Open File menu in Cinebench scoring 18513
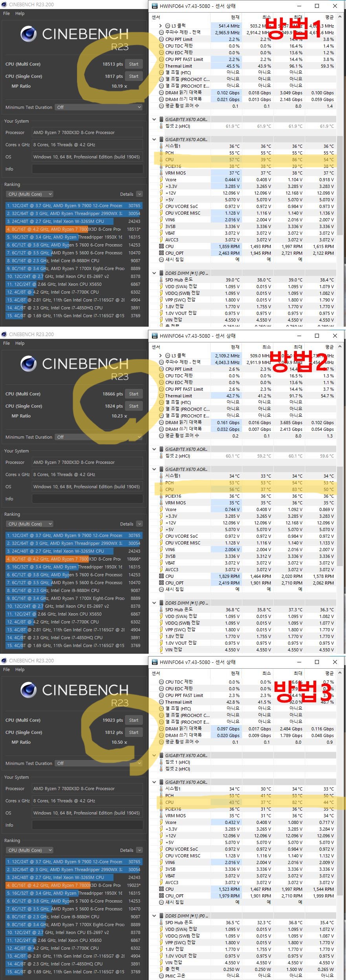346x980 pixels. coord(7,13)
